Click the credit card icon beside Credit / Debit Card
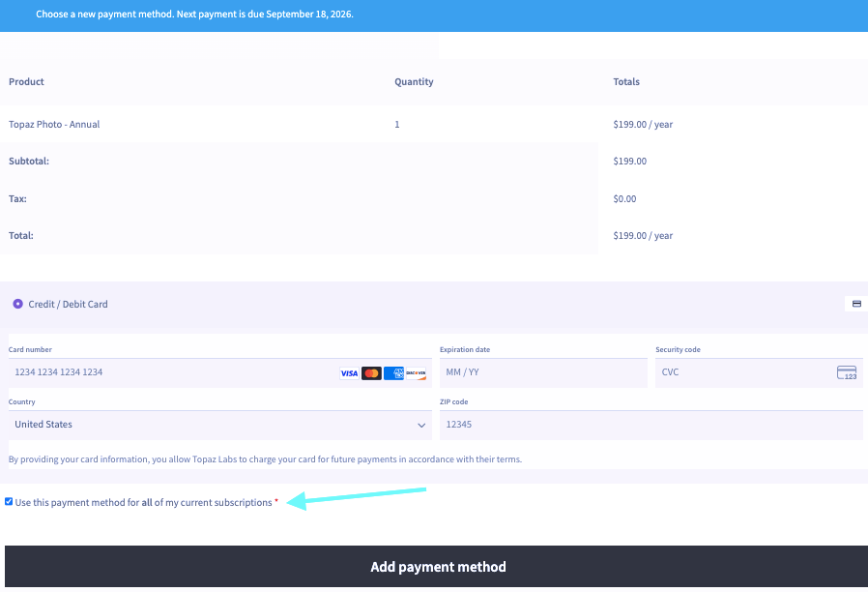This screenshot has width=868, height=592. (x=856, y=304)
